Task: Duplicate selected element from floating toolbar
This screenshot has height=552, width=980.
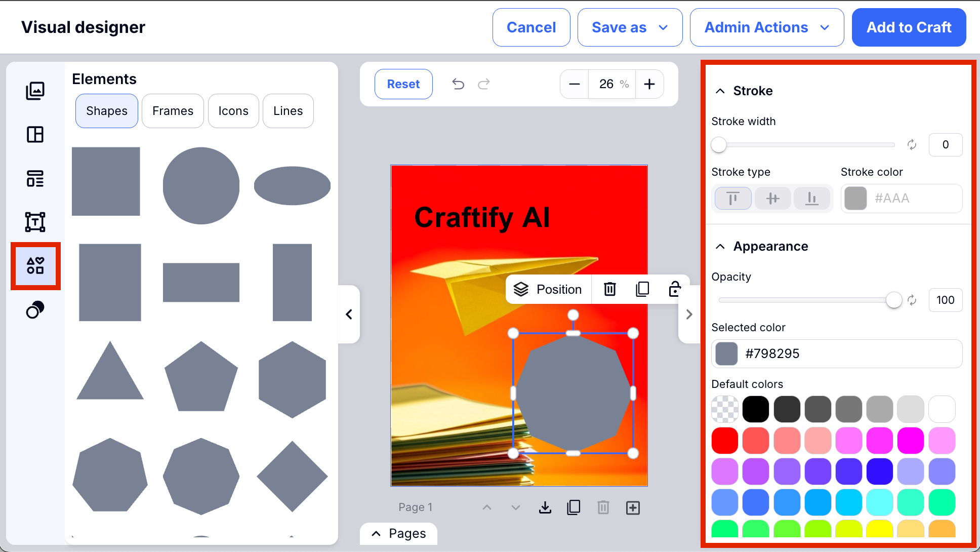Action: coord(642,289)
